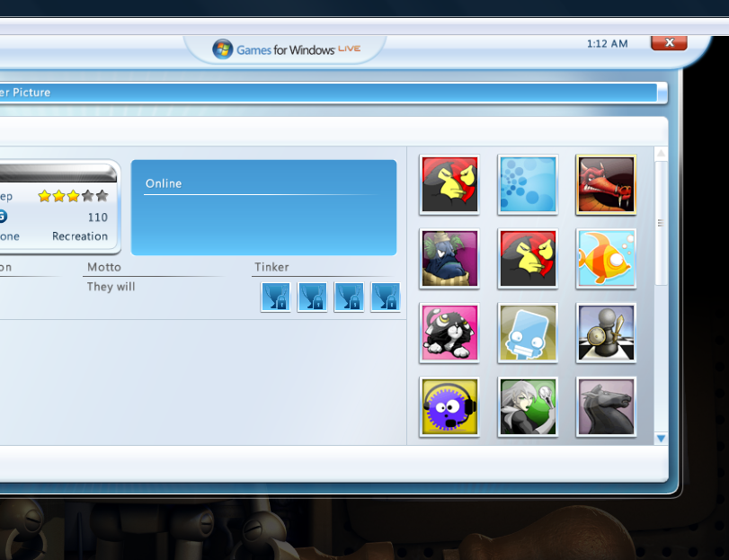Close the Games for Windows LIVE panel
The image size is (729, 560).
pyautogui.click(x=669, y=43)
